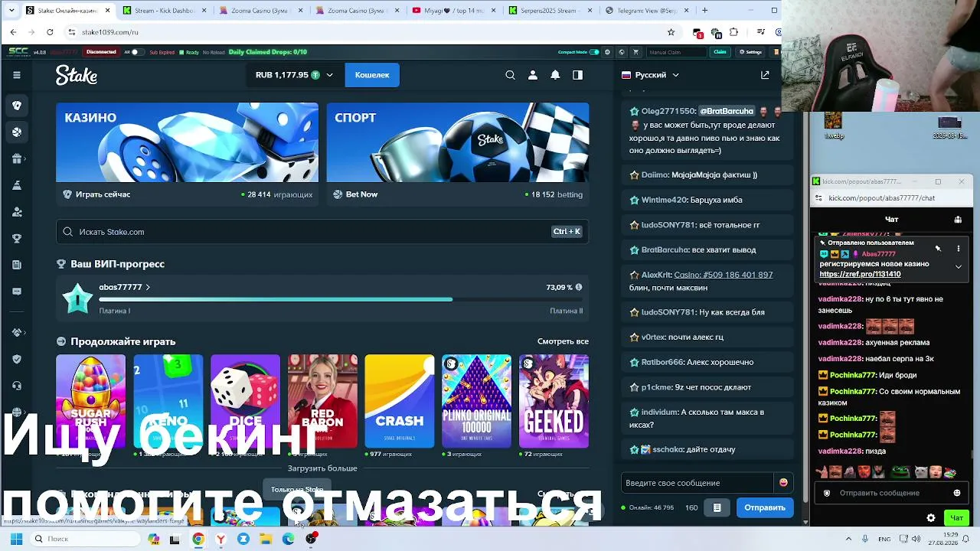Open Google Chrome from the taskbar
Screen dimensions: 980x551
point(198,539)
